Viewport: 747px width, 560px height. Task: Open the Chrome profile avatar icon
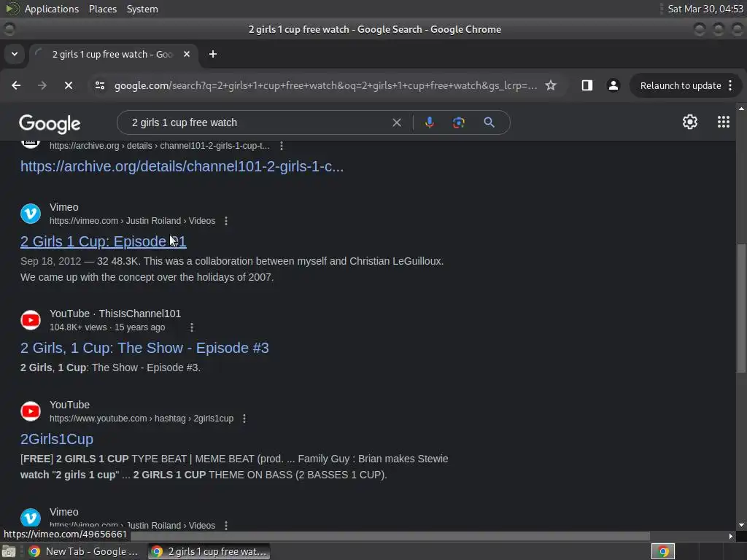(x=613, y=85)
